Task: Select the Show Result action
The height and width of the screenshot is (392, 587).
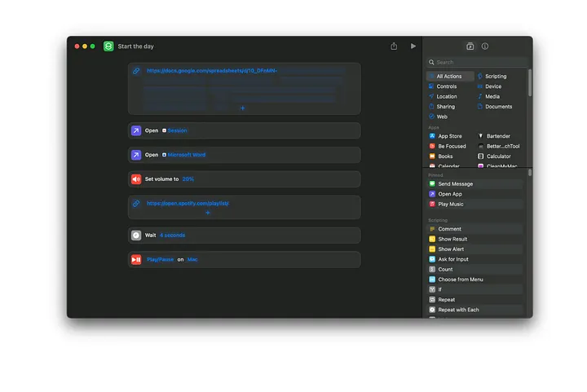Action: click(x=475, y=239)
